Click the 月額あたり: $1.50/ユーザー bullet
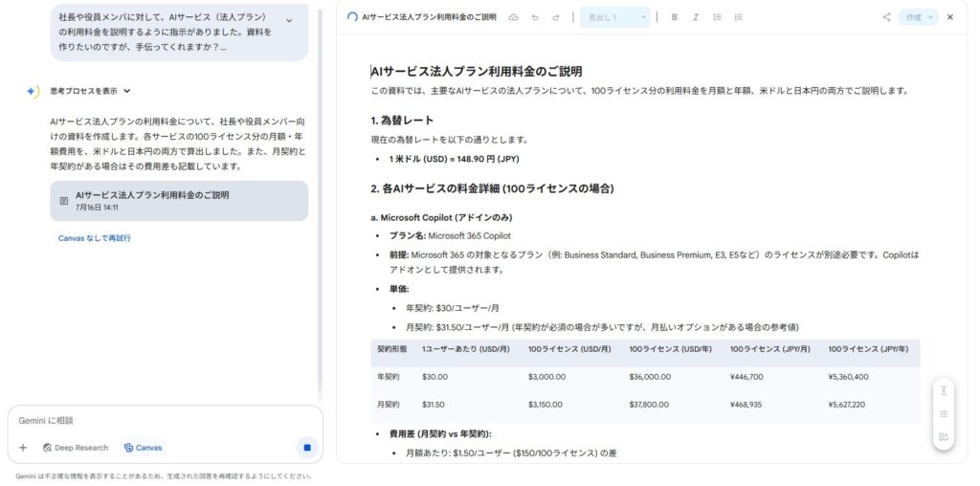 pyautogui.click(x=511, y=453)
